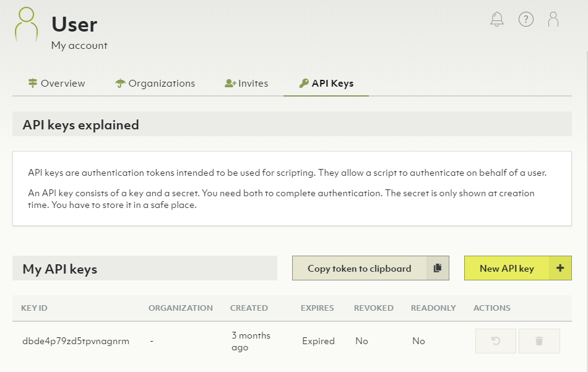
Task: Click the regenerate key arrow icon
Action: pos(495,341)
